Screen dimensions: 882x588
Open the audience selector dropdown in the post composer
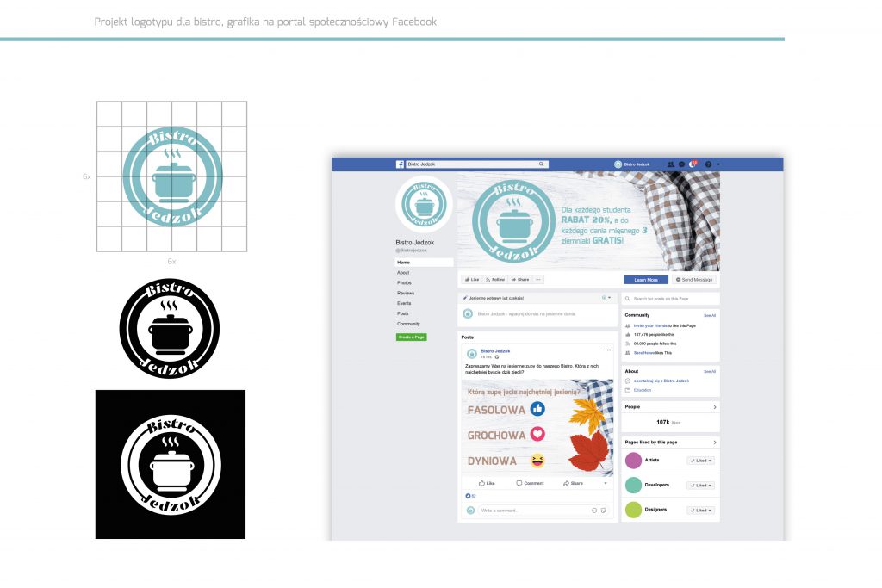pos(606,298)
